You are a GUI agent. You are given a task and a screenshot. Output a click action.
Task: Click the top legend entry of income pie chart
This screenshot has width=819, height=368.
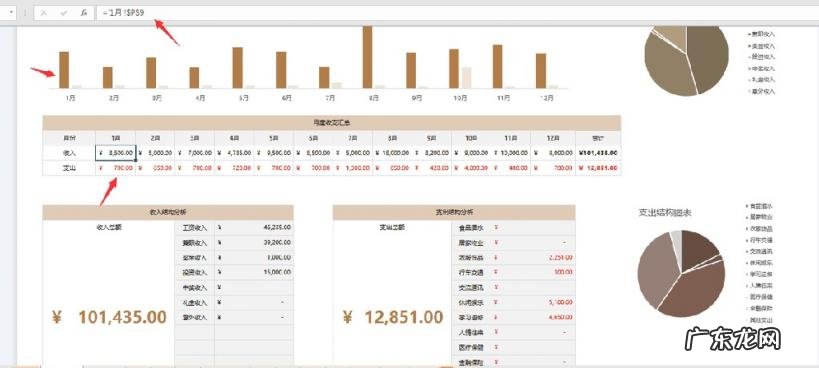(x=761, y=34)
